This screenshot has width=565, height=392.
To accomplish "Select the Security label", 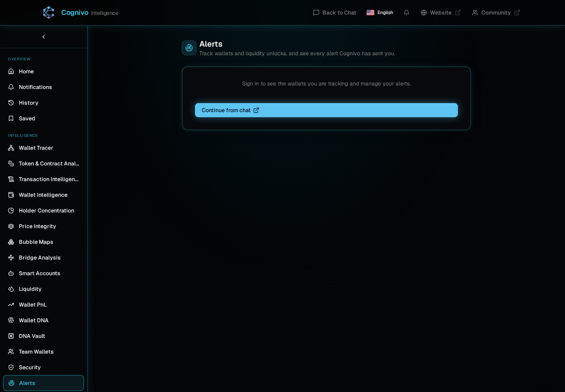I will point(30,367).
